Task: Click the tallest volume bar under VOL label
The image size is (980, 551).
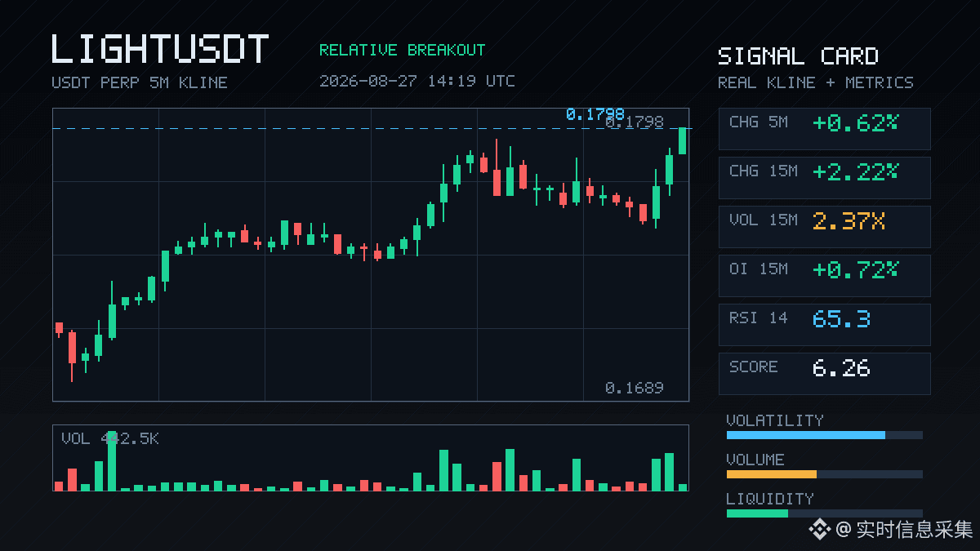Action: click(112, 461)
